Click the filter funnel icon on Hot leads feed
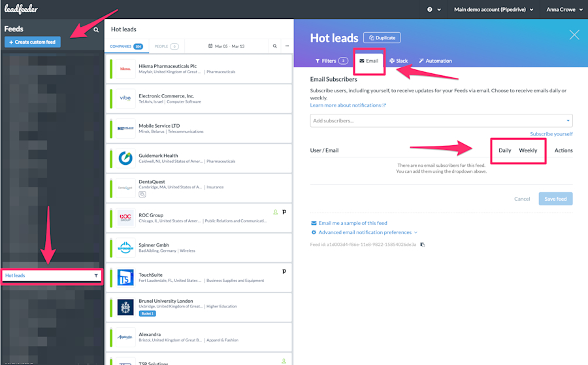 coord(96,275)
